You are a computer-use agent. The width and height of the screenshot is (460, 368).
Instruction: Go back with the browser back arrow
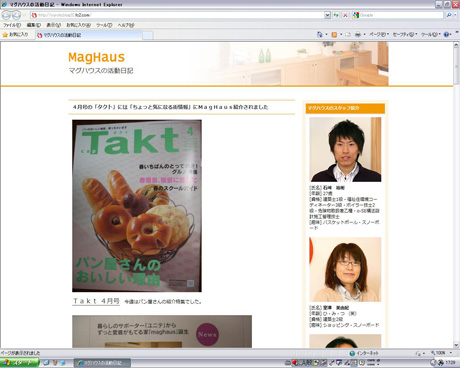click(6, 15)
